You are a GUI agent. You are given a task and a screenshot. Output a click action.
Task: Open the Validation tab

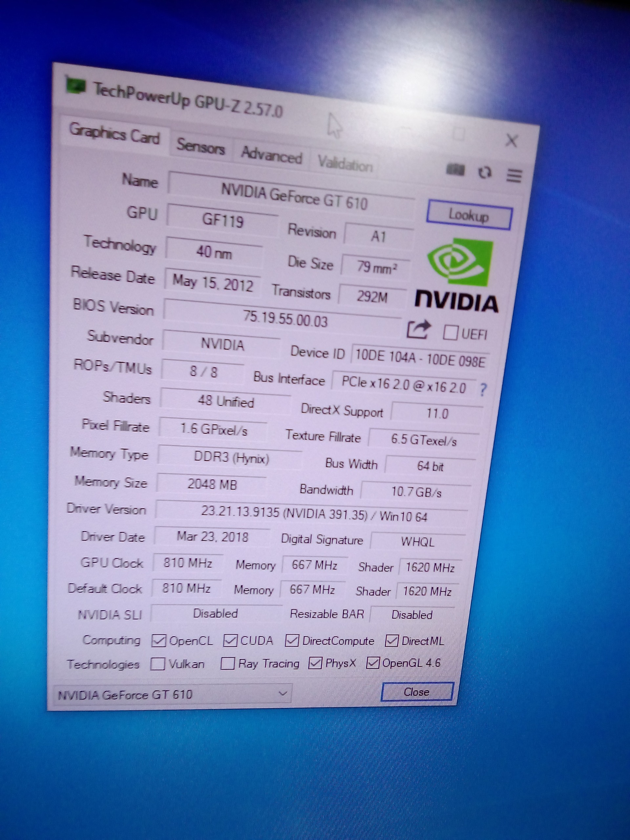coord(345,164)
